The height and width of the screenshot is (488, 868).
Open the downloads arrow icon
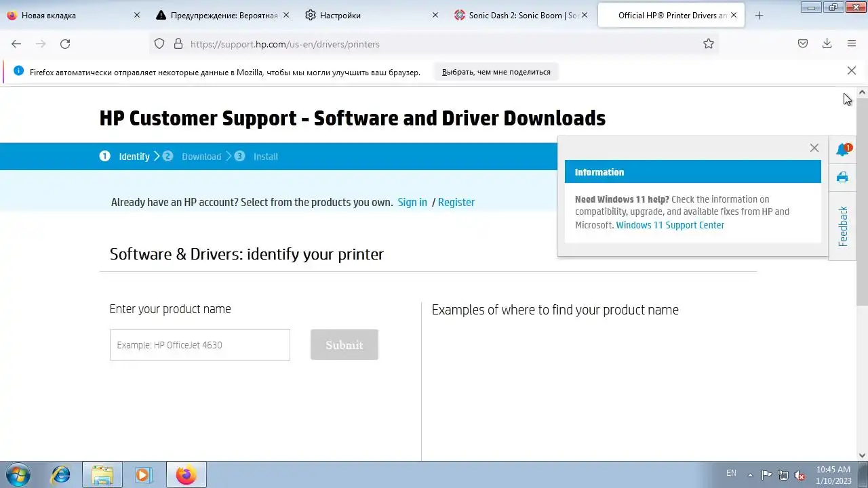pos(827,43)
